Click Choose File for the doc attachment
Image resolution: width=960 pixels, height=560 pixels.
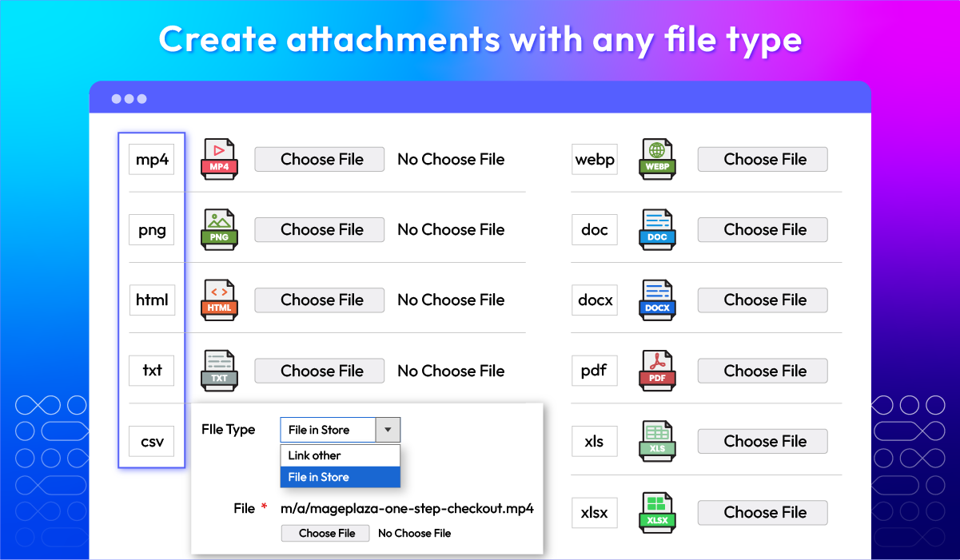point(762,229)
